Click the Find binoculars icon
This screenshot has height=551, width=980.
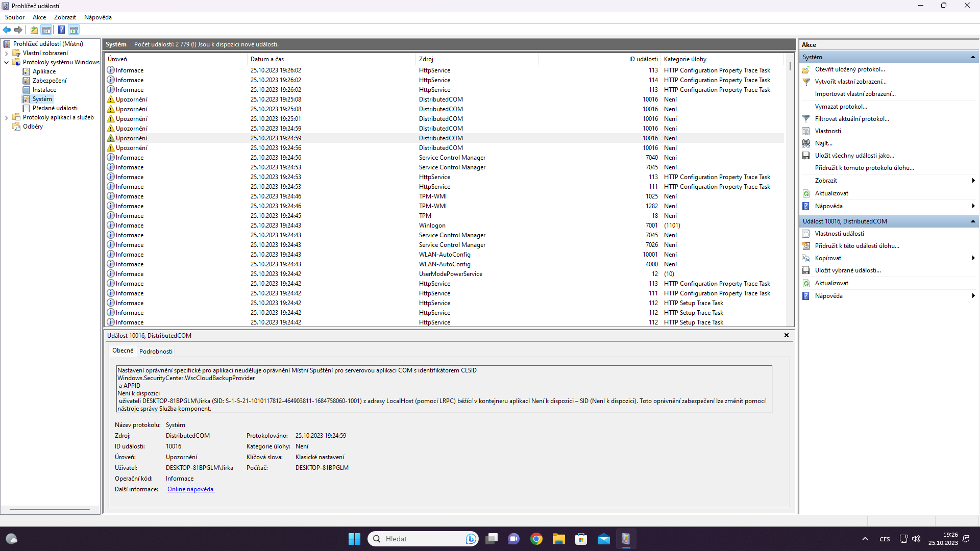(x=806, y=143)
